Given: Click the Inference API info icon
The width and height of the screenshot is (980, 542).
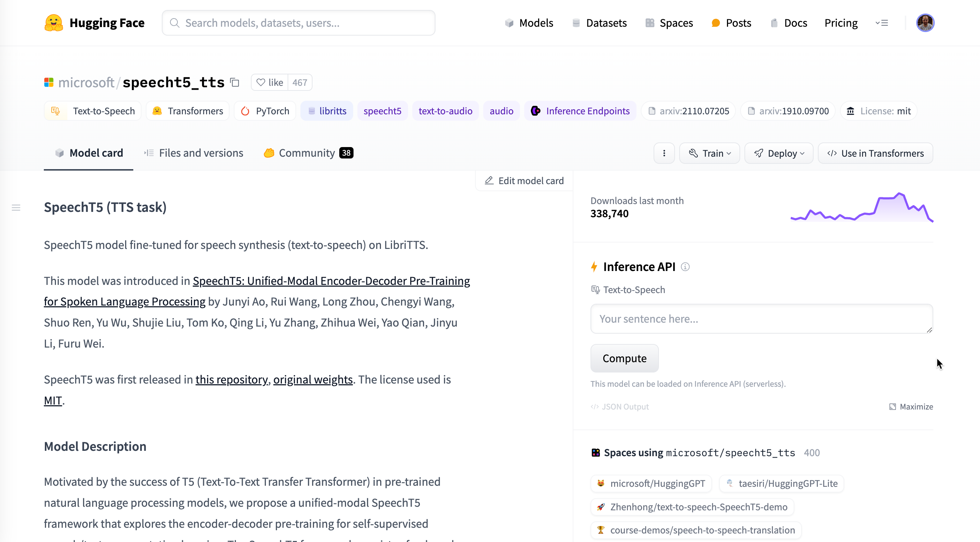Looking at the screenshot, I should (x=685, y=267).
